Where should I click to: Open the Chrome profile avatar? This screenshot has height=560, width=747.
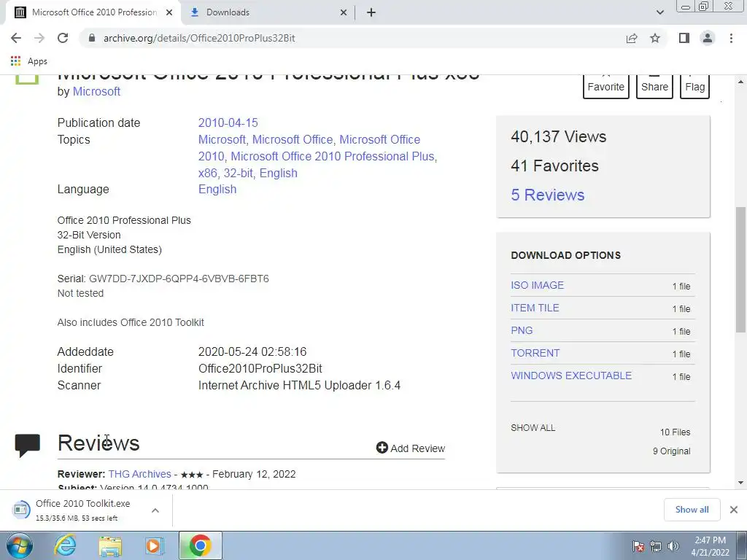coord(708,38)
